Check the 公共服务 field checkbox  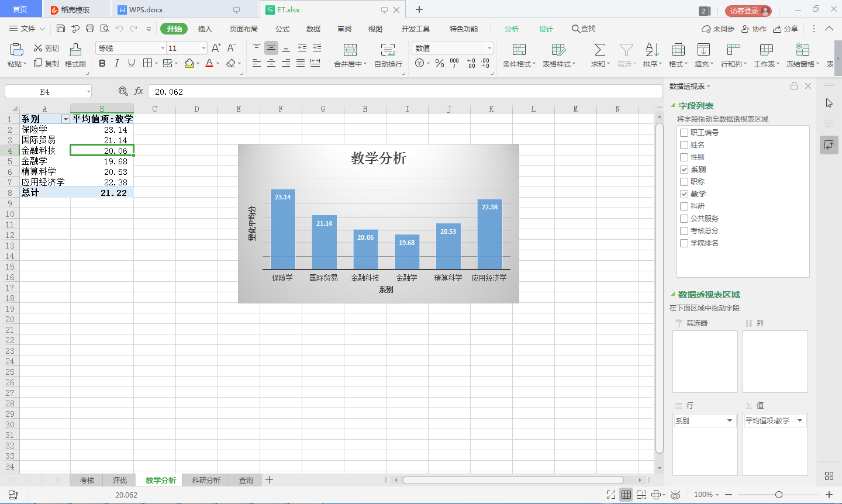pos(684,219)
